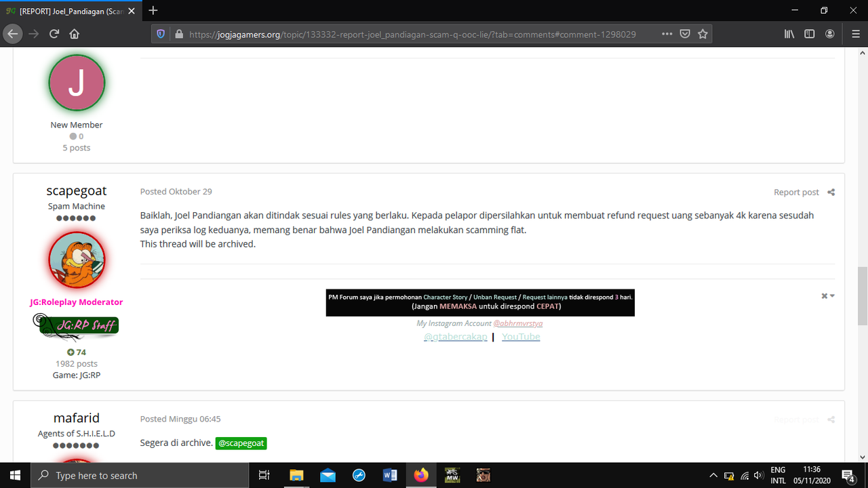View site security padlock details

178,34
